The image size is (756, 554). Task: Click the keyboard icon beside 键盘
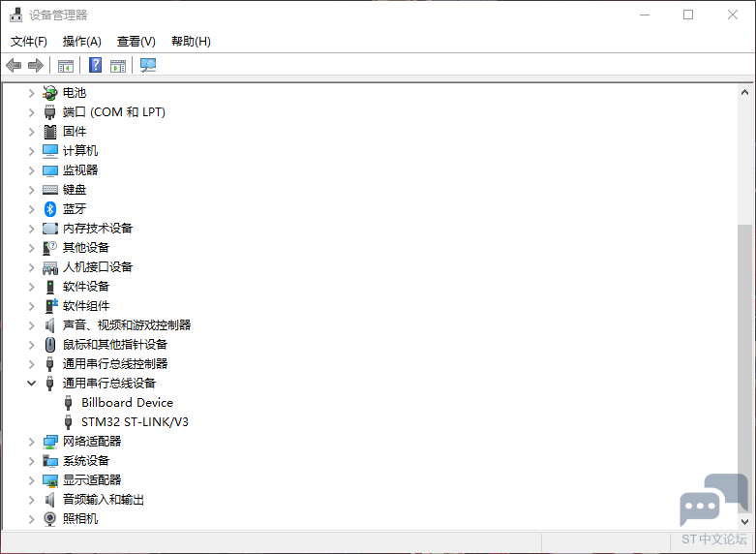49,190
